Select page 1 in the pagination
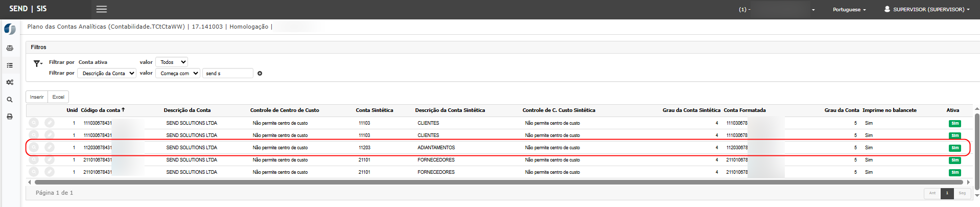 [947, 193]
